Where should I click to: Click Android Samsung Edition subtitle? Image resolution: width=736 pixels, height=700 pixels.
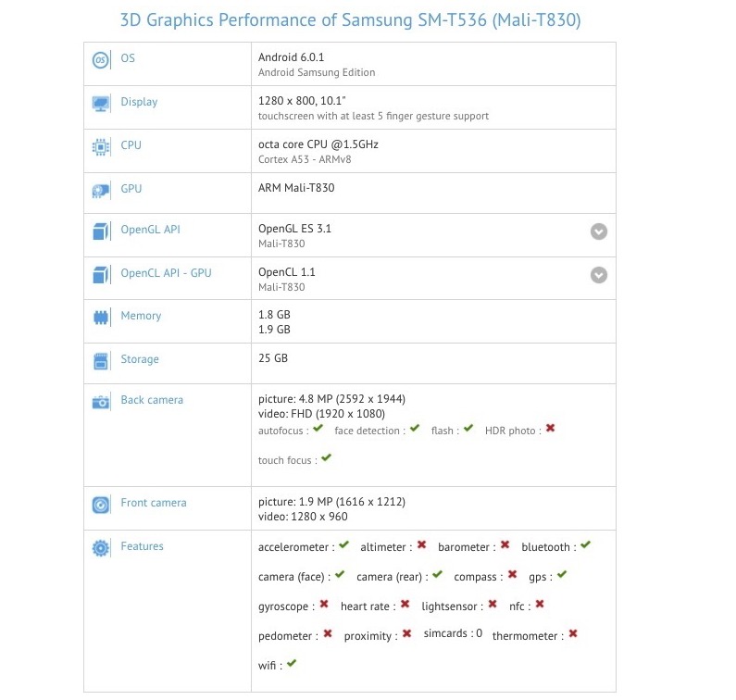(317, 73)
